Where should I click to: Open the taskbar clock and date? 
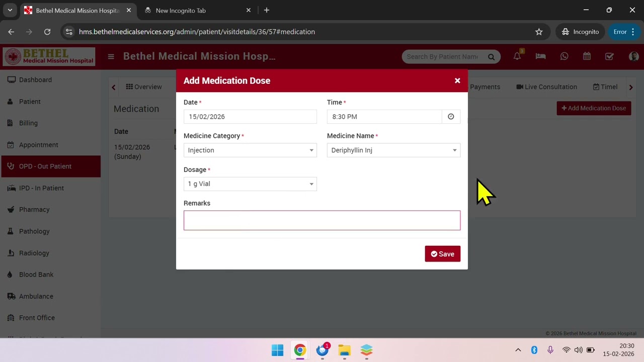pos(619,350)
